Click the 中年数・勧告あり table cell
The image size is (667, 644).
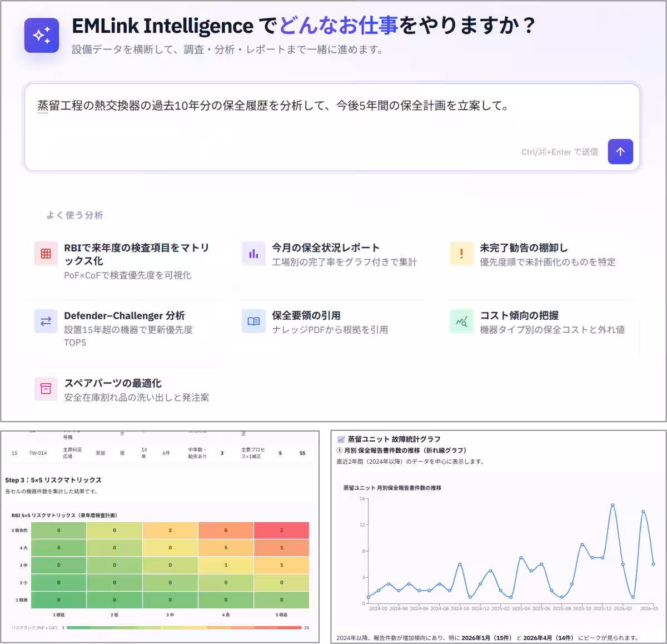tap(197, 453)
